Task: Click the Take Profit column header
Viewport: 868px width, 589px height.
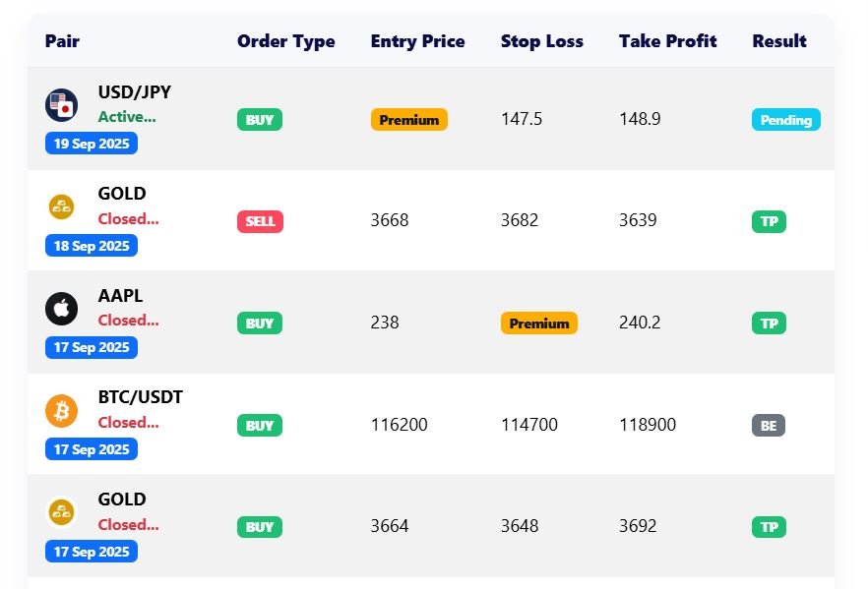Action: click(667, 41)
